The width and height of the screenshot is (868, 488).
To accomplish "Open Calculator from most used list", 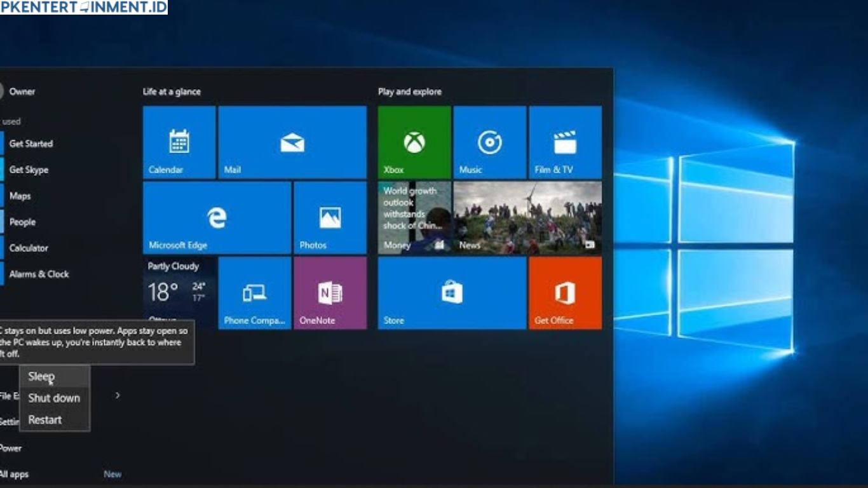I will [x=29, y=248].
